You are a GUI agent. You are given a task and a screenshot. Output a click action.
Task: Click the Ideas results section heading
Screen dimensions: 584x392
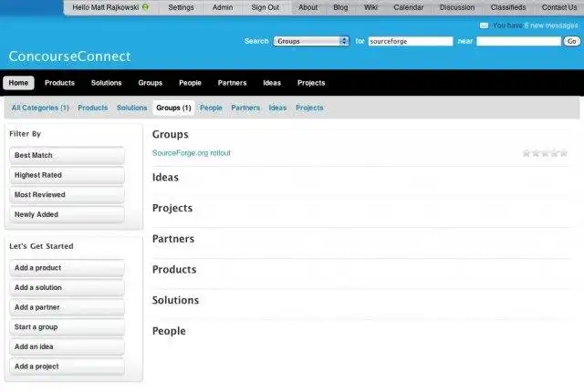click(165, 178)
